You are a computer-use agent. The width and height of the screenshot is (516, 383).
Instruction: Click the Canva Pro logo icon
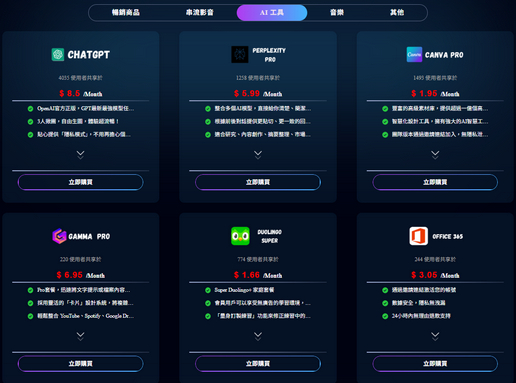pos(414,54)
